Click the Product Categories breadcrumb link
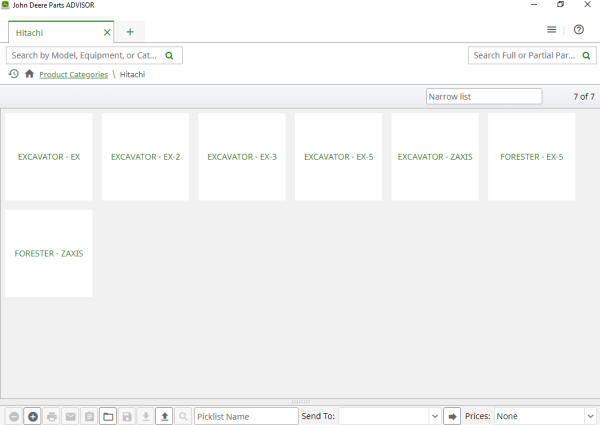 tap(73, 75)
